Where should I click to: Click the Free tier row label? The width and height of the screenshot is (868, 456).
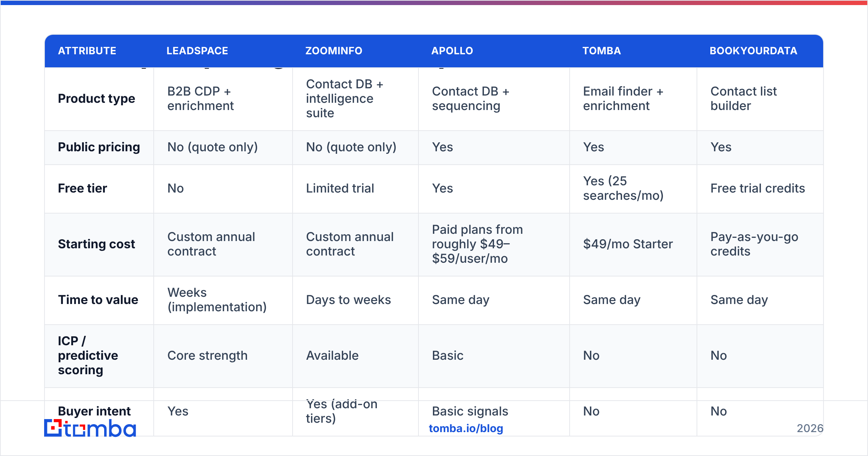[82, 188]
